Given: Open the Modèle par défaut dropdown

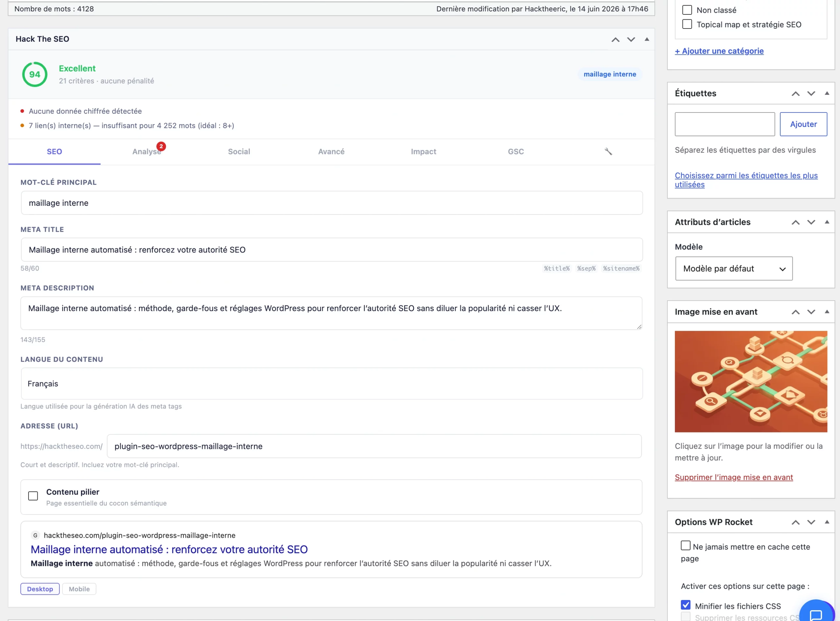Looking at the screenshot, I should point(734,269).
